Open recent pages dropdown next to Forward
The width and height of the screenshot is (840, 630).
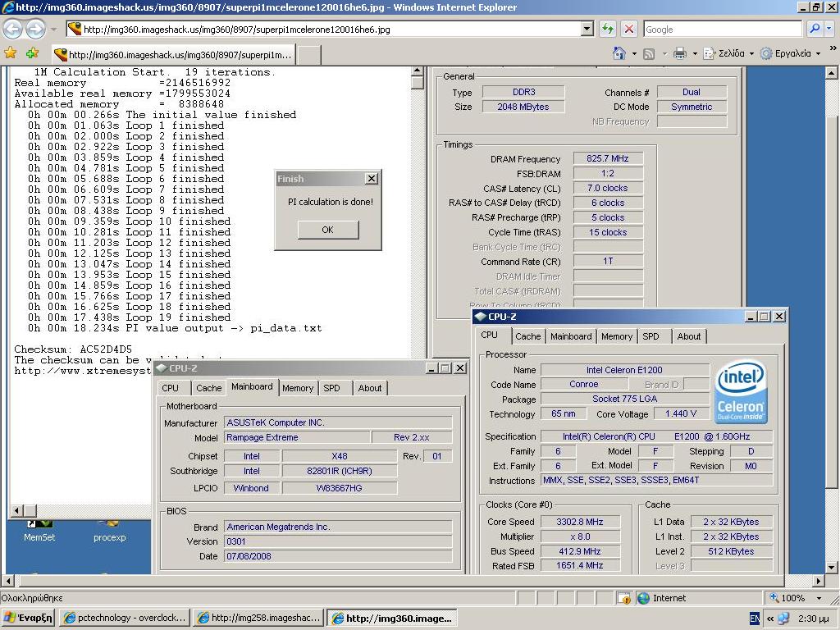(53, 29)
